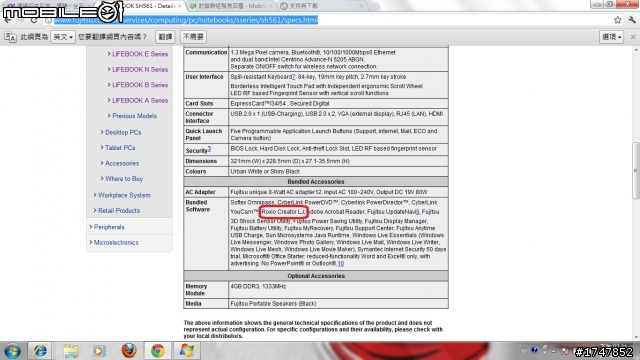Click the 'Connector Interface' row label
Viewport: 640px width, 360px height.
[x=199, y=117]
